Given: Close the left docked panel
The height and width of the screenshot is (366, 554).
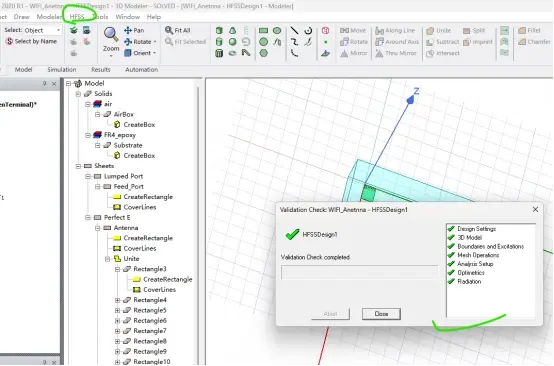Looking at the screenshot, I should click(x=54, y=84).
